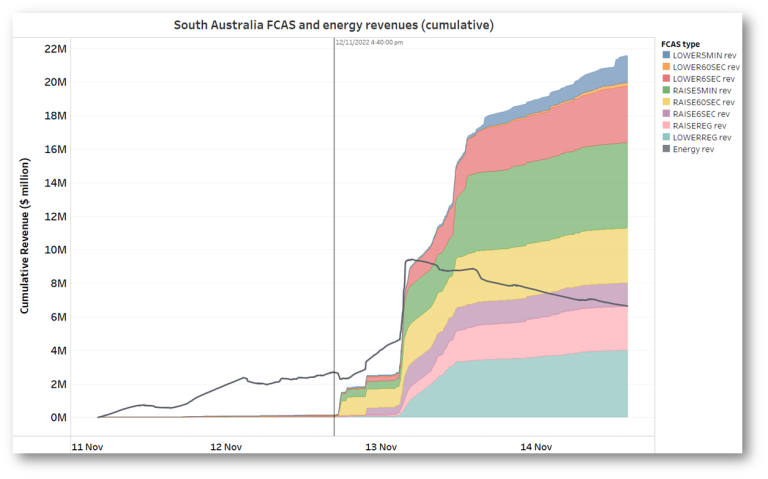Highlight the LOWER6SEC rev legend label
The image size is (768, 479).
(x=704, y=78)
